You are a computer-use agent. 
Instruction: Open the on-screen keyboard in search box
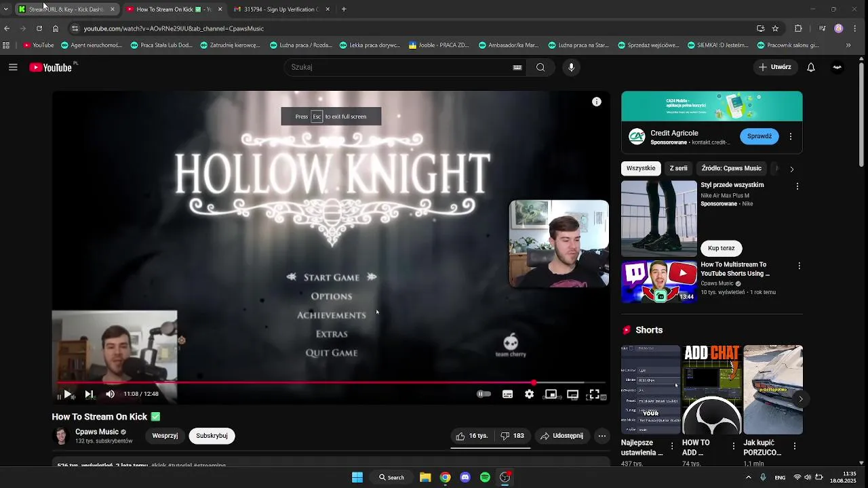coord(517,67)
